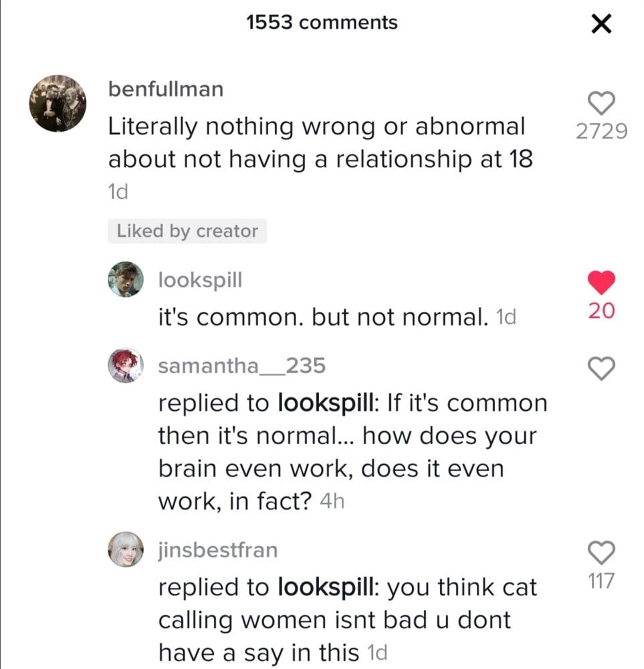
Task: Visit jinsbestfran username link
Action: 217,550
